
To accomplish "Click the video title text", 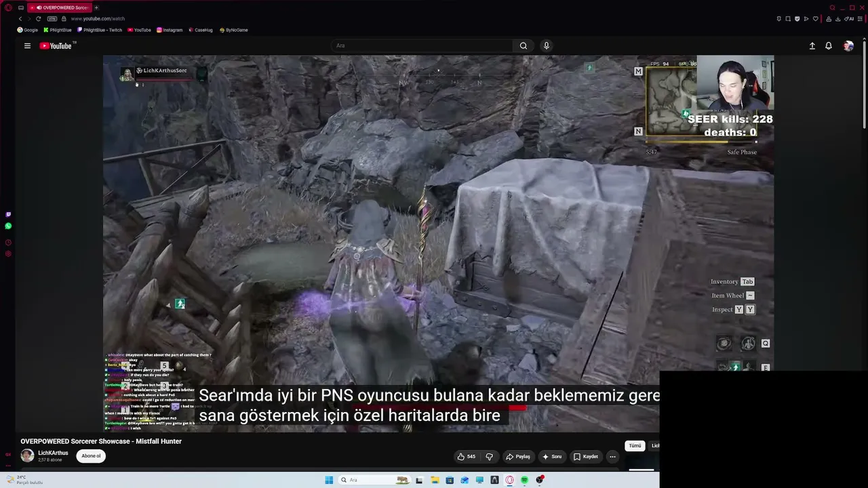I will coord(101,441).
